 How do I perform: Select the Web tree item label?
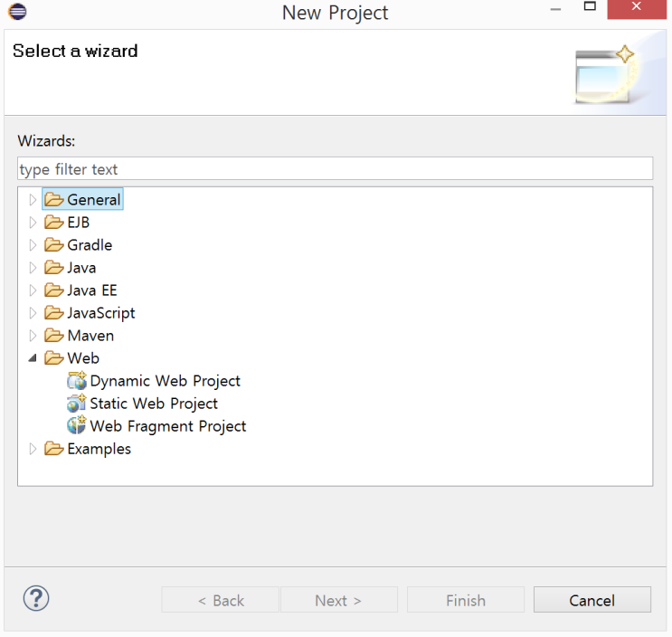83,358
